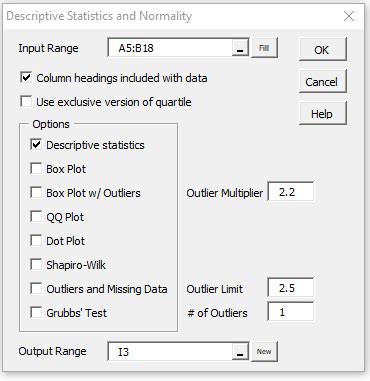The height and width of the screenshot is (381, 370).
Task: Focus the Outlier Multiplier field showing 2.2
Action: (291, 192)
